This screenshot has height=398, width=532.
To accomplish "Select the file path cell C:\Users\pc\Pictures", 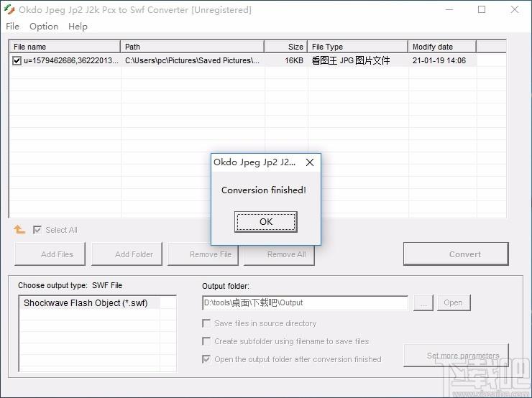I will point(193,60).
